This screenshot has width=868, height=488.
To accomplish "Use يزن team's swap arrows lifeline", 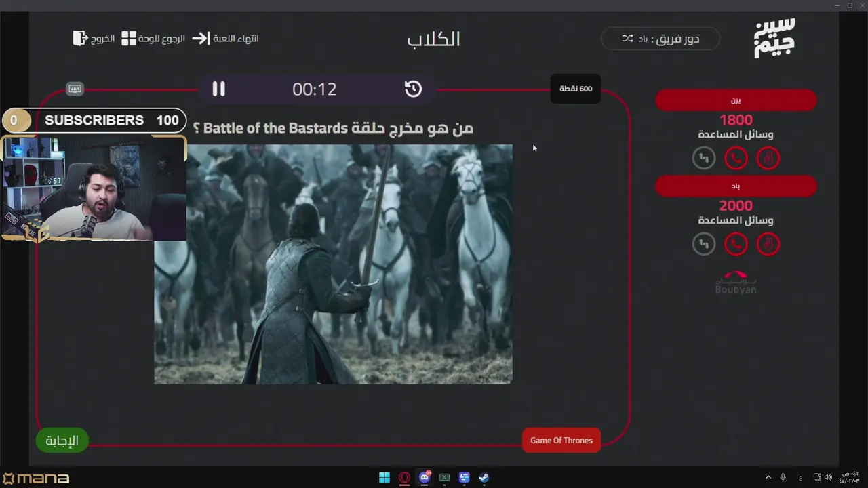I will pyautogui.click(x=704, y=159).
